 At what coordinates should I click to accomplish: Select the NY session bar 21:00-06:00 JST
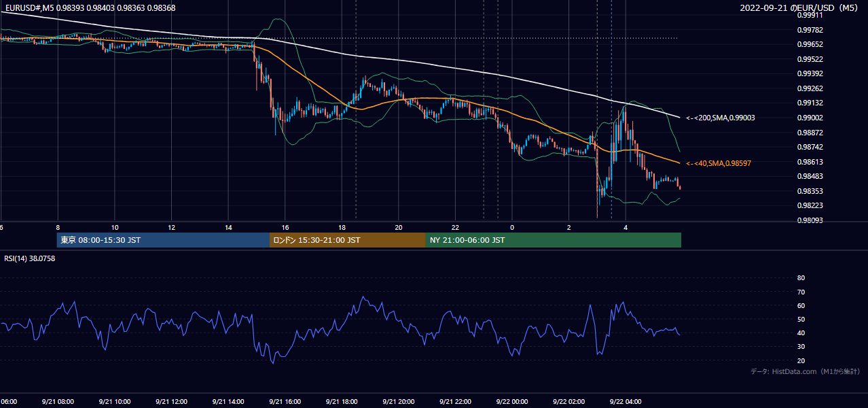coord(554,240)
